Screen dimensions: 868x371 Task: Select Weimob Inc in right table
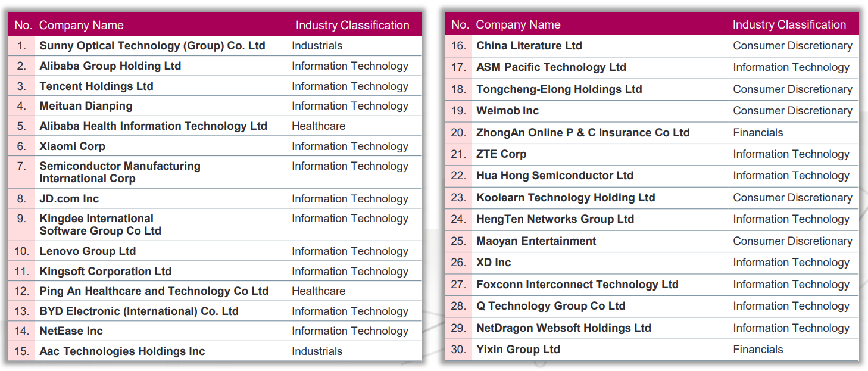click(507, 111)
